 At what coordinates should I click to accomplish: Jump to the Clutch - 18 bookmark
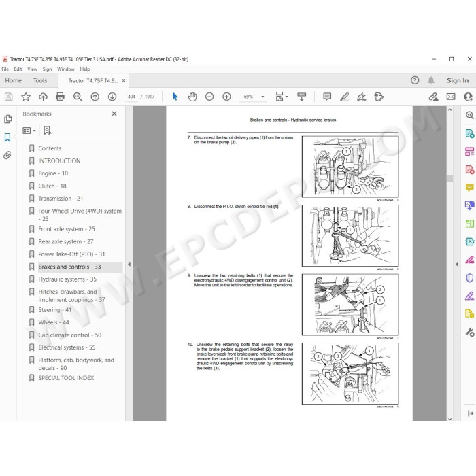52,186
